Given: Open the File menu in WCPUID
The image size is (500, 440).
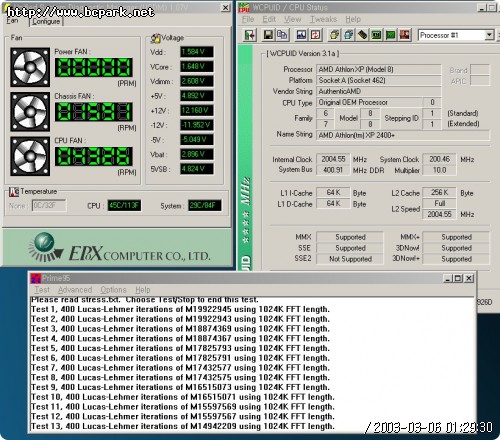Looking at the screenshot, I should pyautogui.click(x=248, y=19).
